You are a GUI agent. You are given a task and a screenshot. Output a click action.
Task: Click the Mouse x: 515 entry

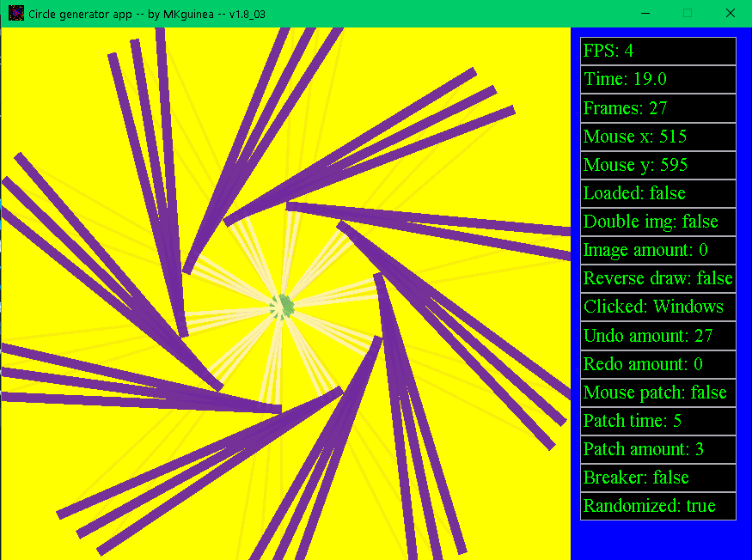point(658,137)
